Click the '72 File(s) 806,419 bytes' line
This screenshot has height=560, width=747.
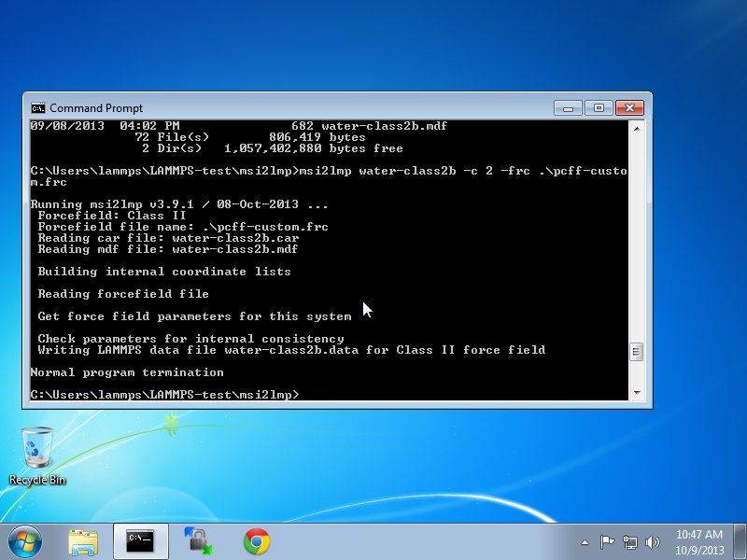(250, 137)
